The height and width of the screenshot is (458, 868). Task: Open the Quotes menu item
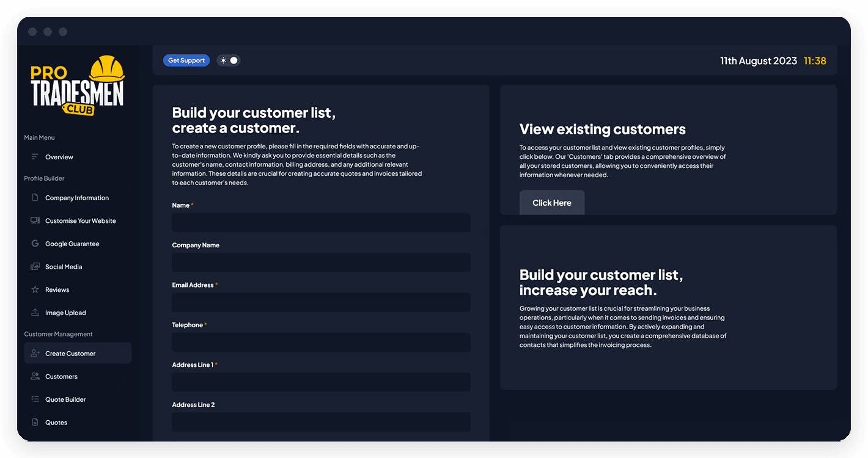tap(78, 423)
